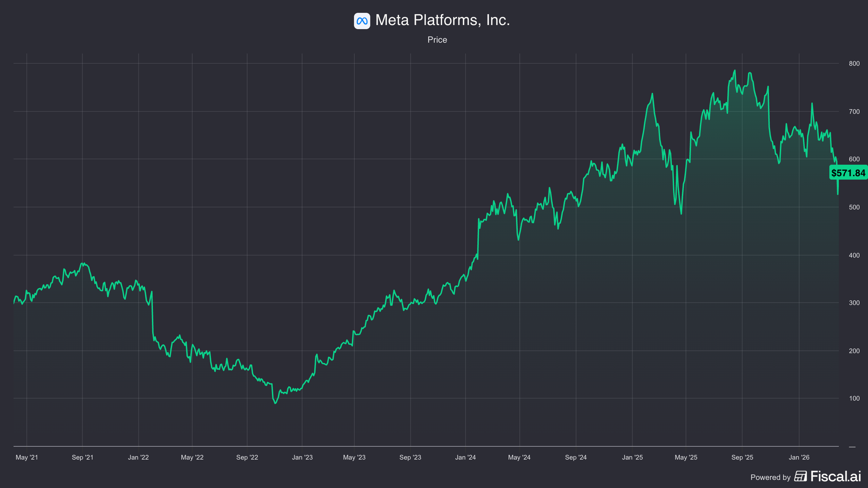Click the Price subtitle label

tap(437, 40)
